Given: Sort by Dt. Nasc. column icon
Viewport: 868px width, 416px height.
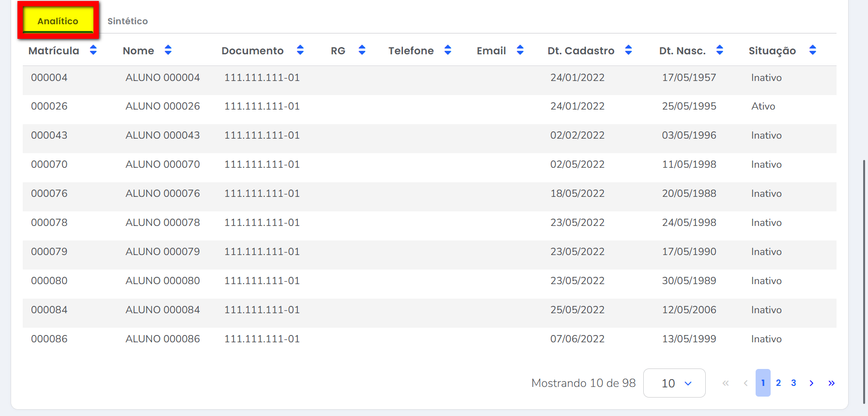Looking at the screenshot, I should [719, 50].
